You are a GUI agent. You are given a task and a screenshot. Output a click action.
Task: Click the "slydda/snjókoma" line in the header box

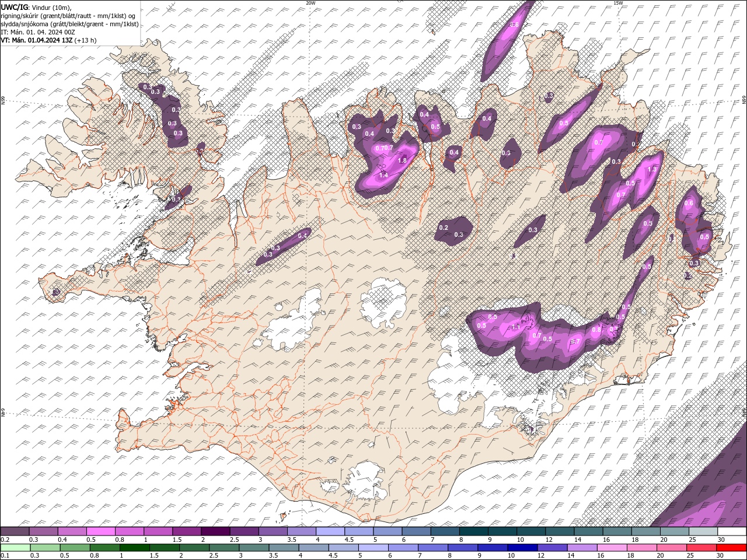point(69,24)
